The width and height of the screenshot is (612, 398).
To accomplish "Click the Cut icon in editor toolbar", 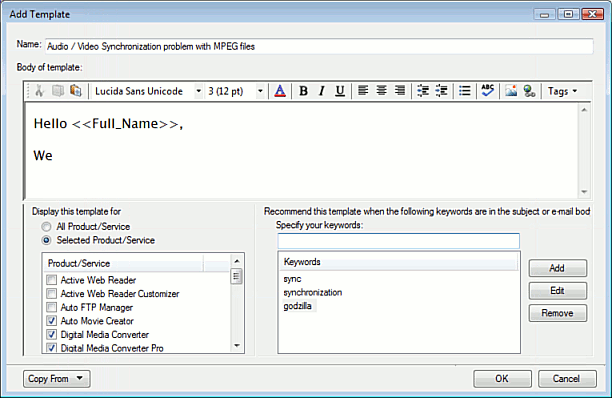I will [x=39, y=91].
